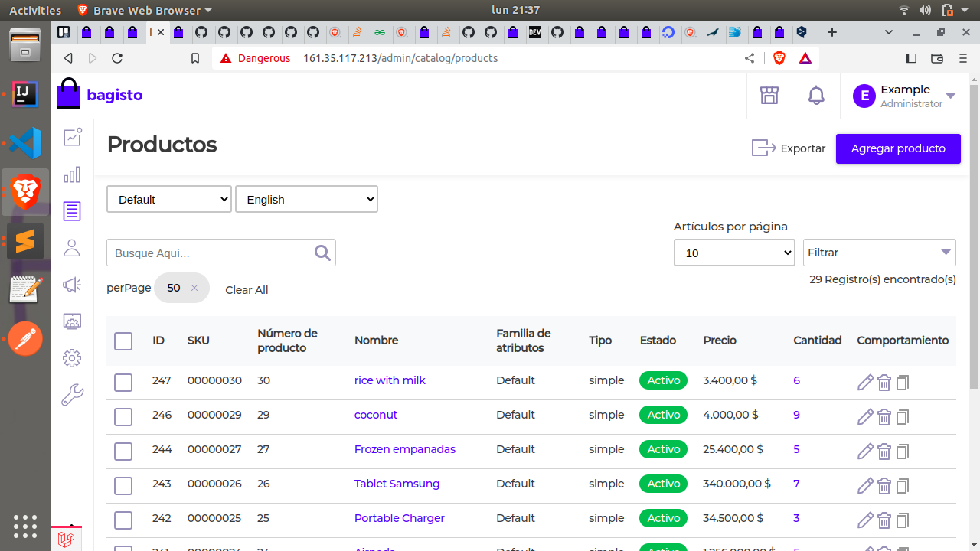Delete the coconut product
This screenshot has width=980, height=551.
tap(884, 416)
